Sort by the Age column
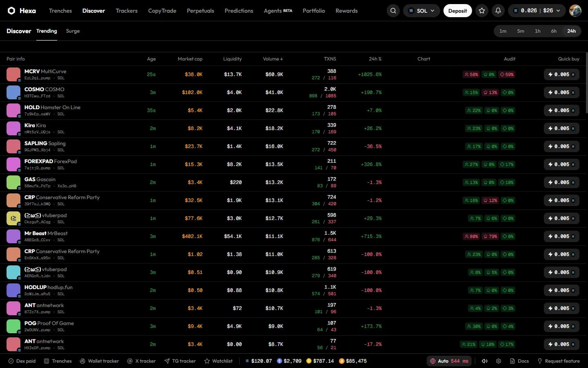Image resolution: width=588 pixels, height=368 pixels. 151,59
